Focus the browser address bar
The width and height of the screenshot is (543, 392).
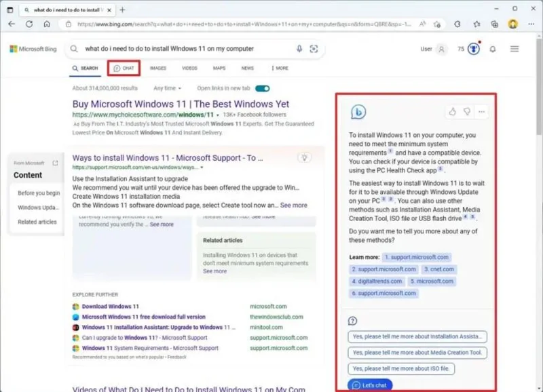click(244, 24)
